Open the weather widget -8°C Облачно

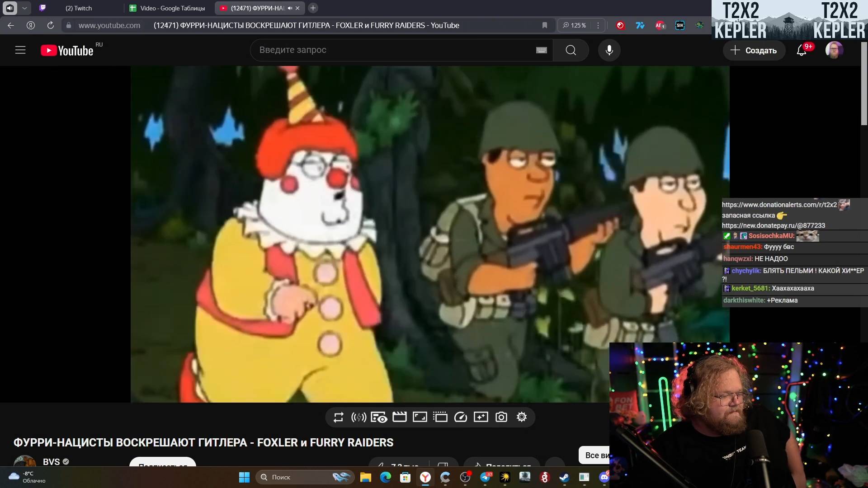click(x=27, y=477)
